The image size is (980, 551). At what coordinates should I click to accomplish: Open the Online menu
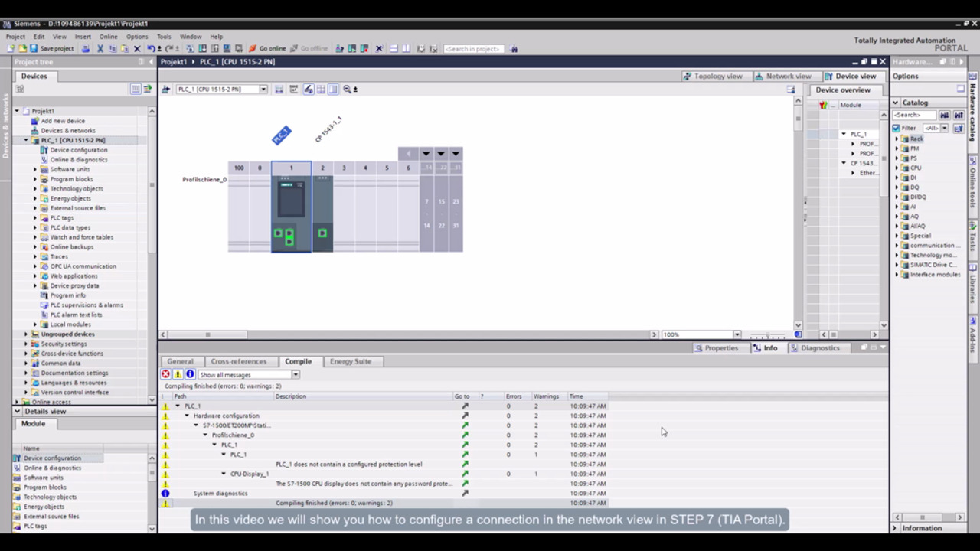click(x=108, y=37)
